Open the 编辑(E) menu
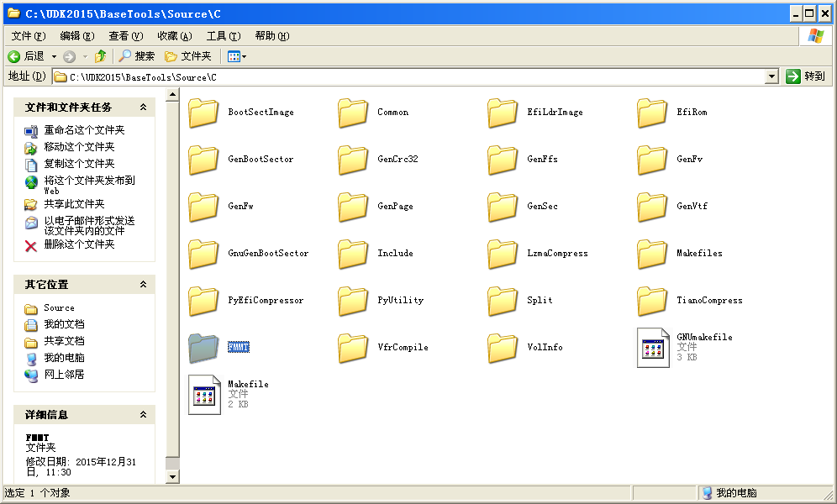The image size is (837, 504). pyautogui.click(x=77, y=36)
